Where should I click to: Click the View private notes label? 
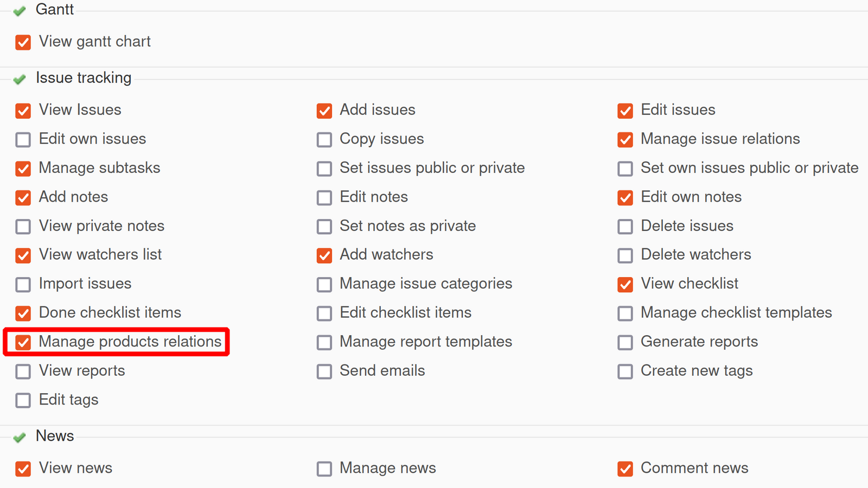[x=101, y=226]
